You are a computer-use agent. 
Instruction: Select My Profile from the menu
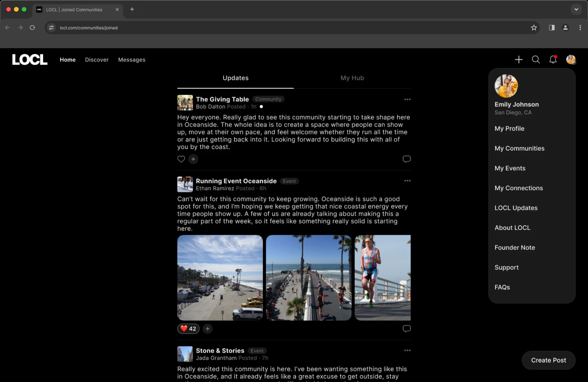(x=509, y=128)
